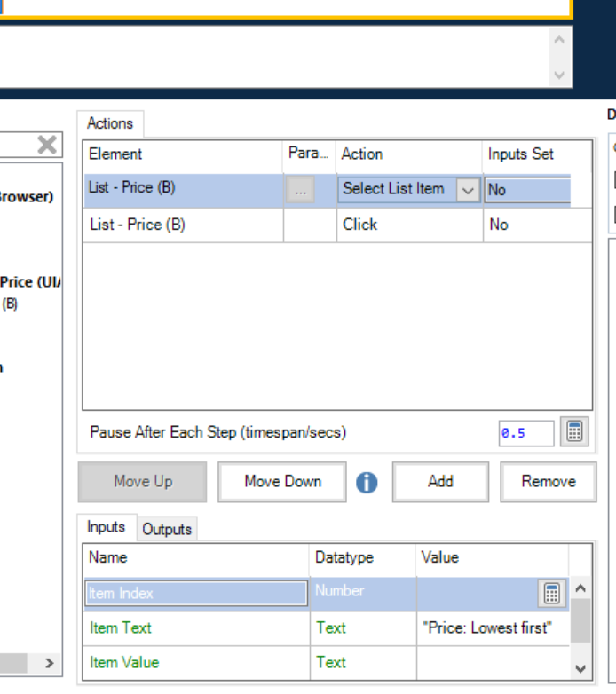616x694 pixels.
Task: Click the top text box scroll down arrow
Action: 559,75
